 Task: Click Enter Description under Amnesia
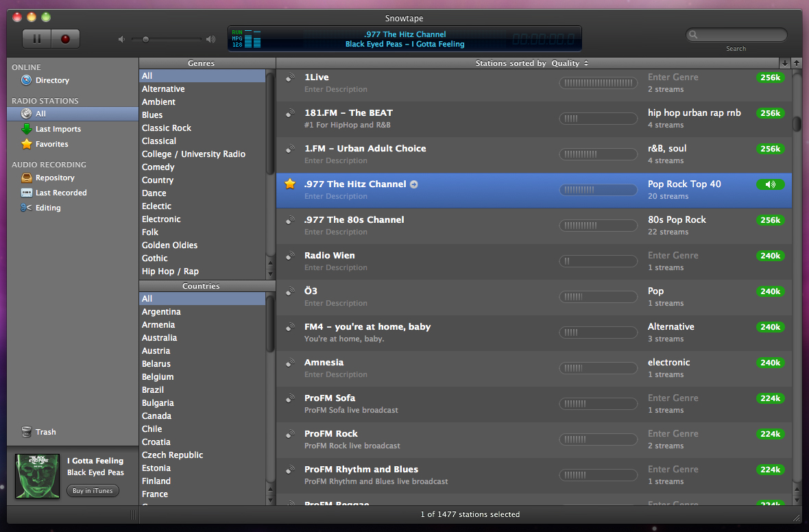pyautogui.click(x=336, y=374)
